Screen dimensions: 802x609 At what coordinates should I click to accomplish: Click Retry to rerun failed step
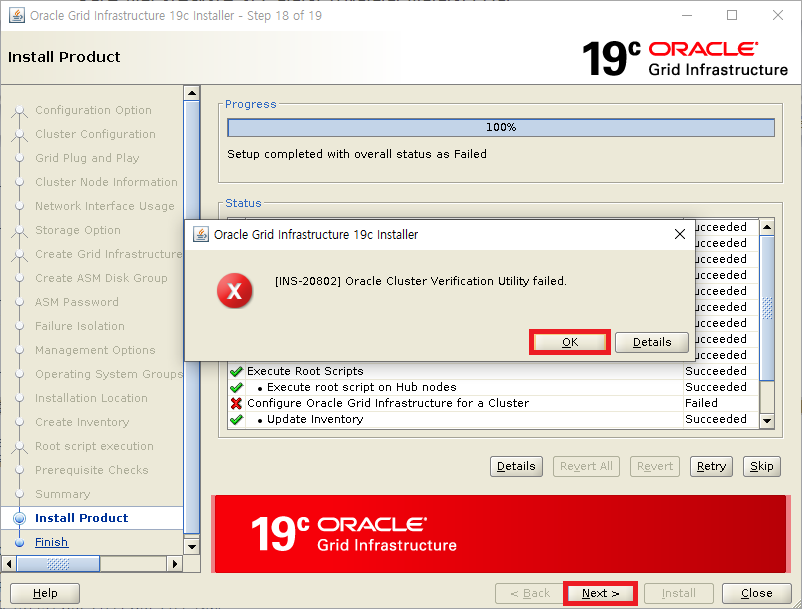(711, 466)
